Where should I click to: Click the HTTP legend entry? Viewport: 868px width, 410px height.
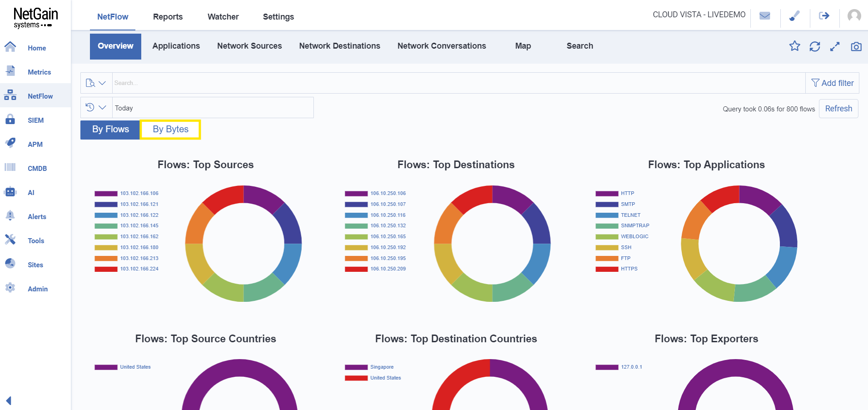(627, 194)
